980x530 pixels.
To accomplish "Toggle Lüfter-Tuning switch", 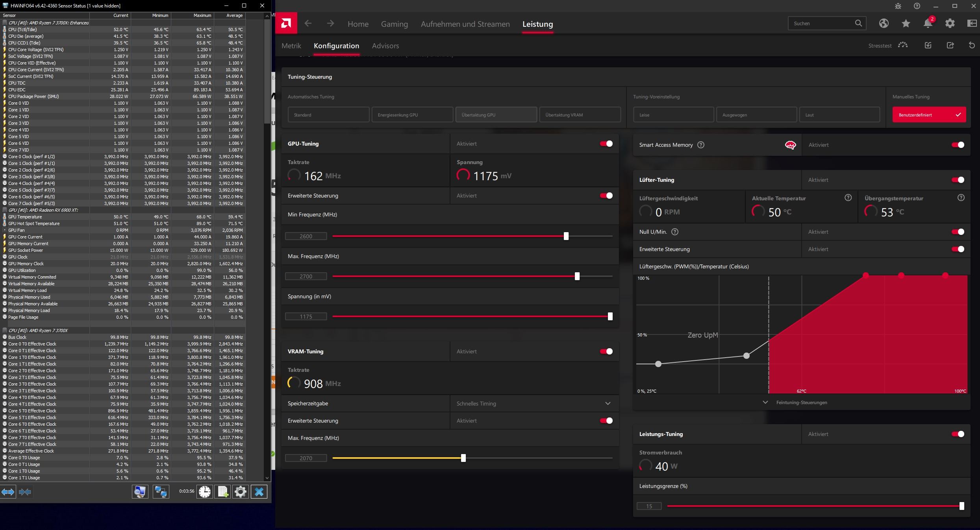I will (x=958, y=180).
